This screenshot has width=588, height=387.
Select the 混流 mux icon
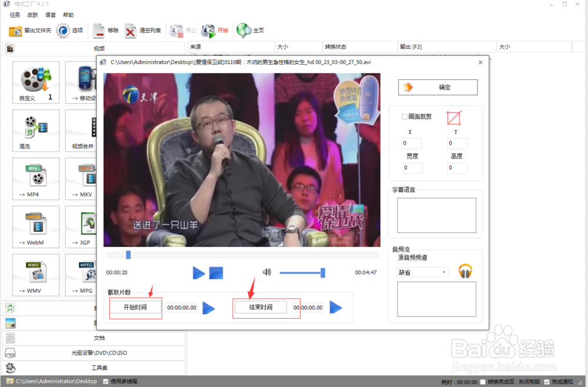(36, 130)
